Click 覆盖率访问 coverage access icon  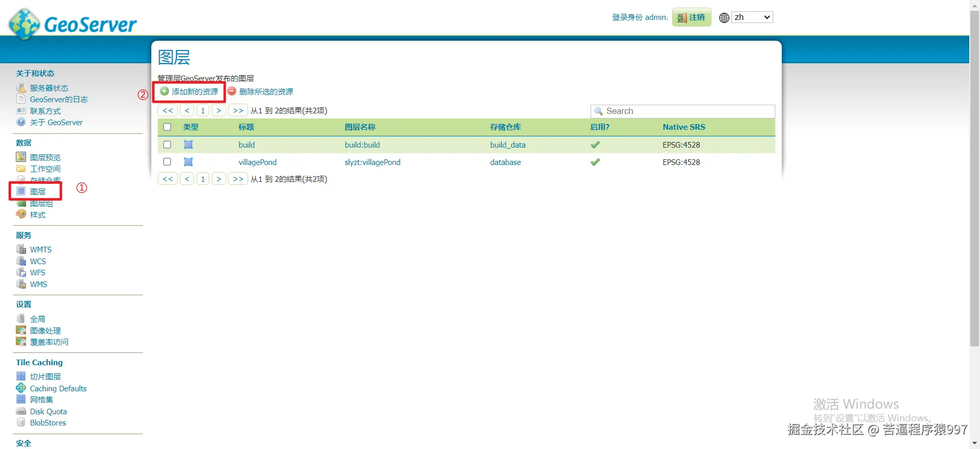(21, 342)
